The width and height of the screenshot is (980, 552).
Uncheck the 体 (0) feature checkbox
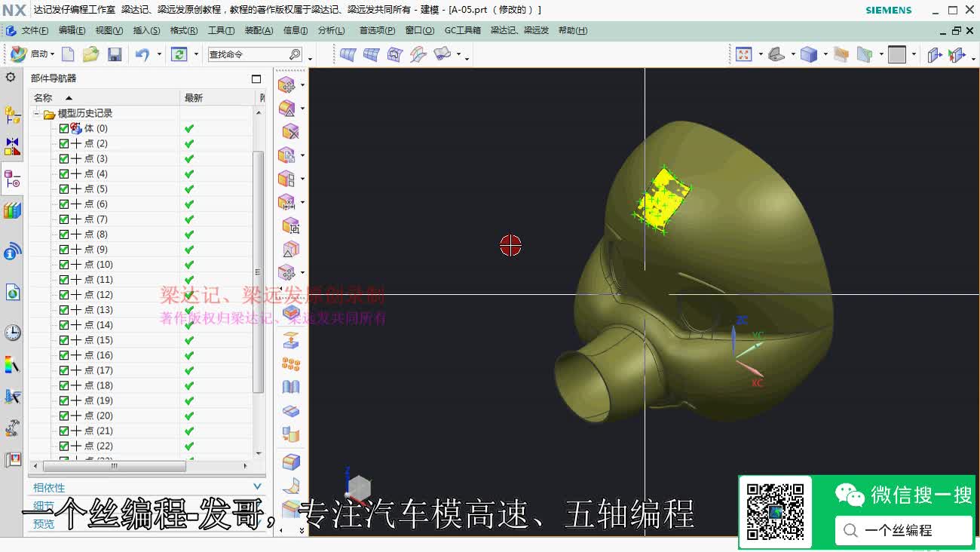click(64, 128)
